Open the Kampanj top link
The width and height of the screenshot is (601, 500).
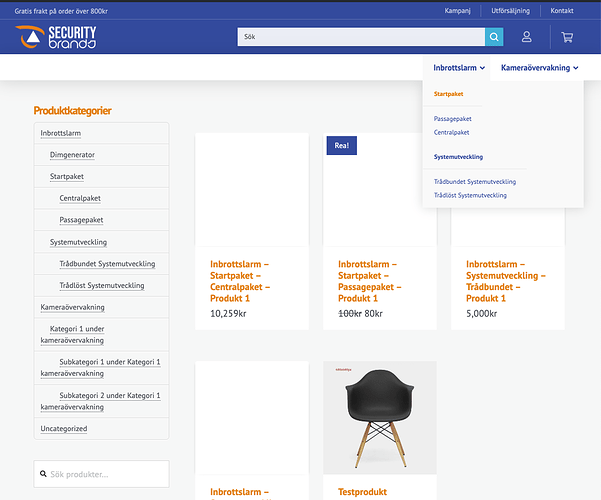pyautogui.click(x=460, y=11)
